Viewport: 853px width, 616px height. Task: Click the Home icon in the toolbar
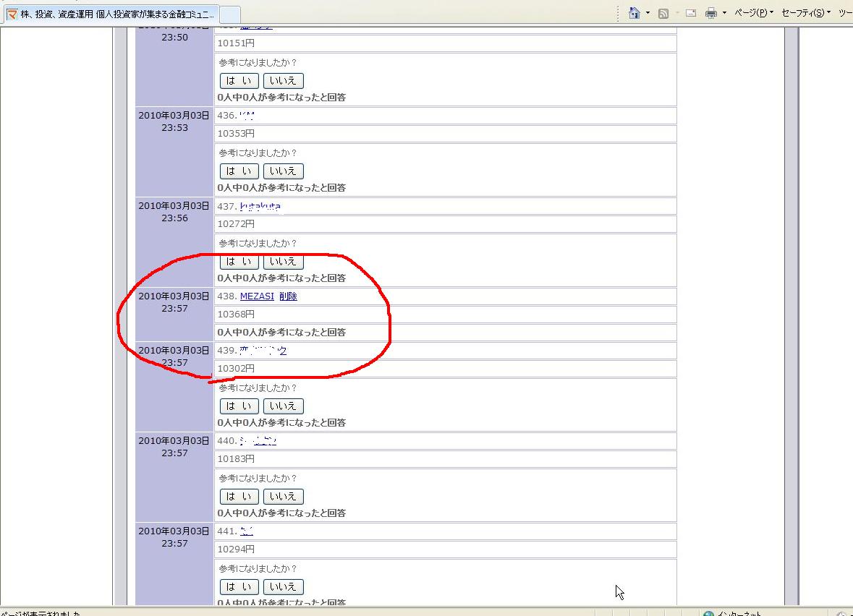(635, 13)
